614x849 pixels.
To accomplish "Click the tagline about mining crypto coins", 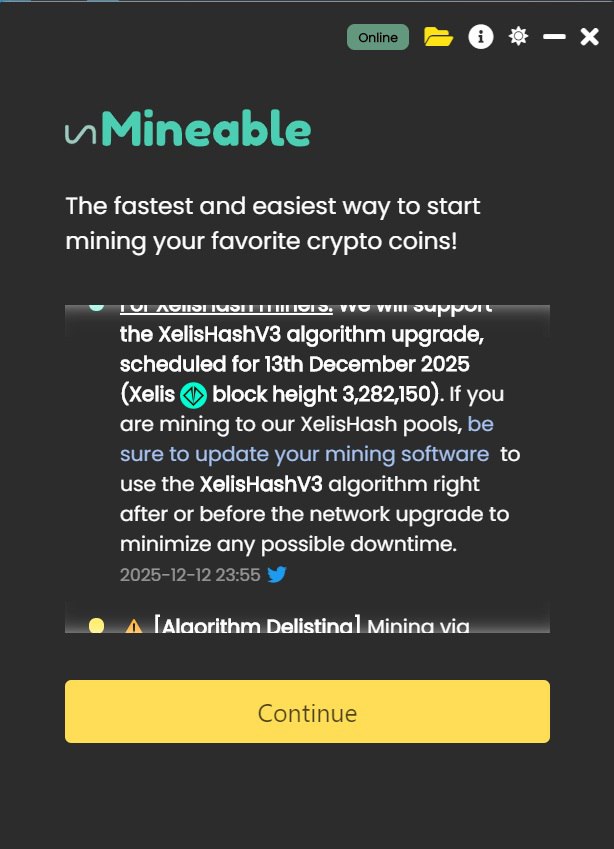I will pos(273,224).
